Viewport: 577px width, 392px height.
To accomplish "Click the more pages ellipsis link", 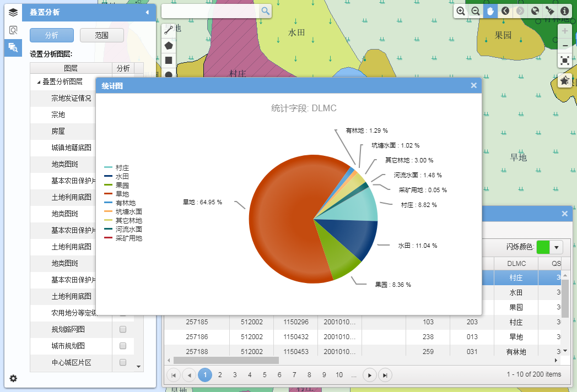I will click(354, 375).
